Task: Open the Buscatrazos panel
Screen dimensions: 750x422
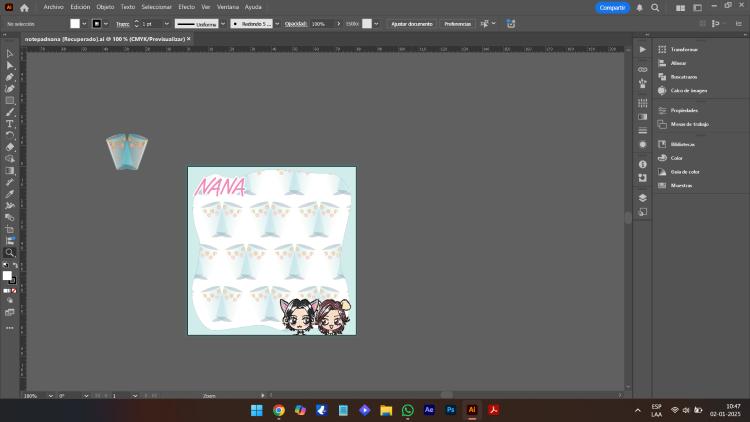Action: pyautogui.click(x=684, y=77)
